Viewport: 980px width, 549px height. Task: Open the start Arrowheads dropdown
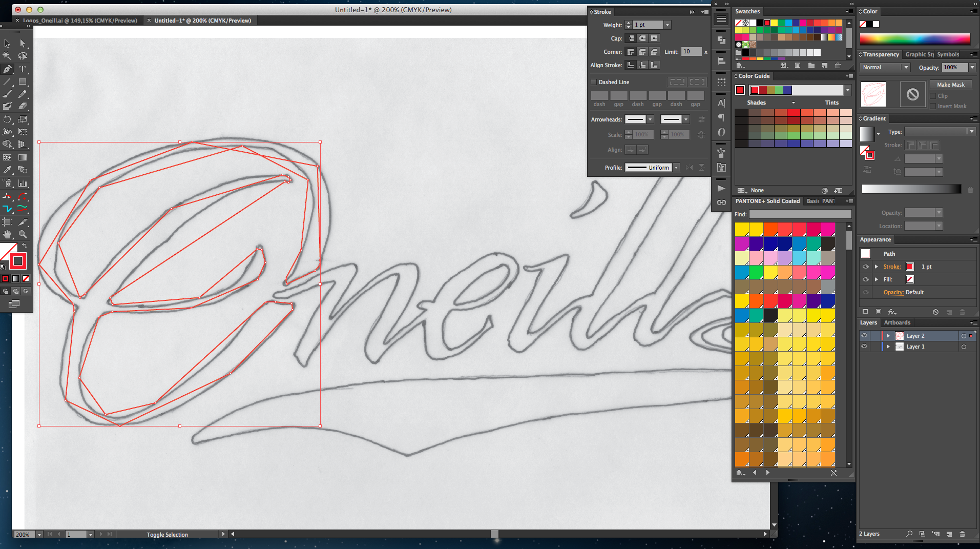coord(650,119)
